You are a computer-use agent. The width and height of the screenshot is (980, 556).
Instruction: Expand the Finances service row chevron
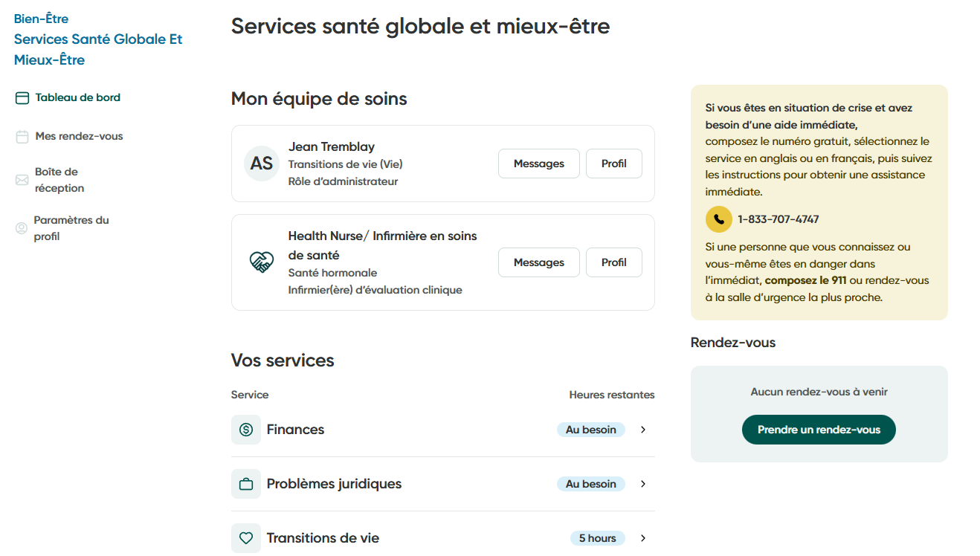(x=642, y=429)
